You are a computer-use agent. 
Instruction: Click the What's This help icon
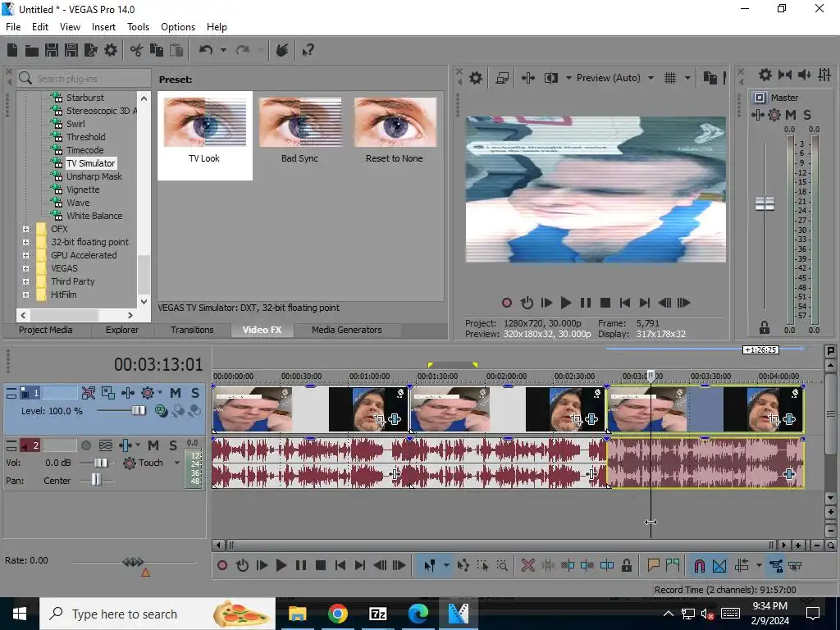pyautogui.click(x=308, y=50)
